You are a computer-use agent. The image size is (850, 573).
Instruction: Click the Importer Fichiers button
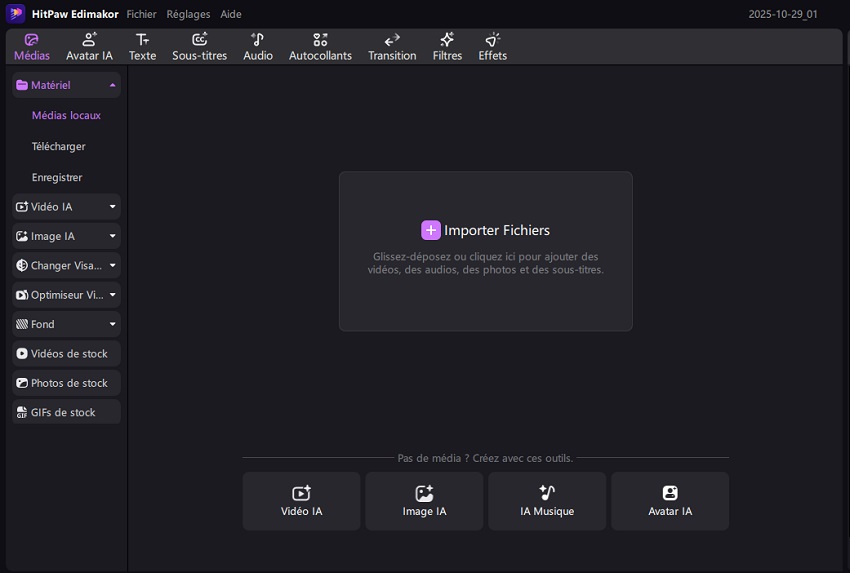(485, 231)
